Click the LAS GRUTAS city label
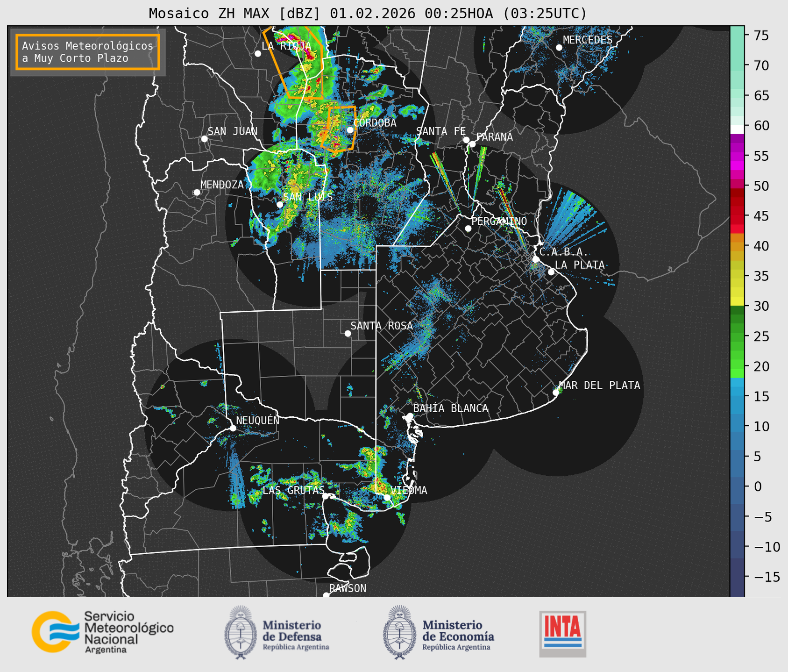 (293, 490)
